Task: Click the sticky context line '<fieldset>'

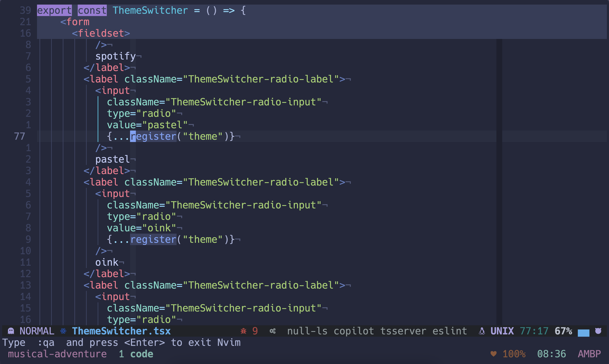Action: [x=101, y=33]
